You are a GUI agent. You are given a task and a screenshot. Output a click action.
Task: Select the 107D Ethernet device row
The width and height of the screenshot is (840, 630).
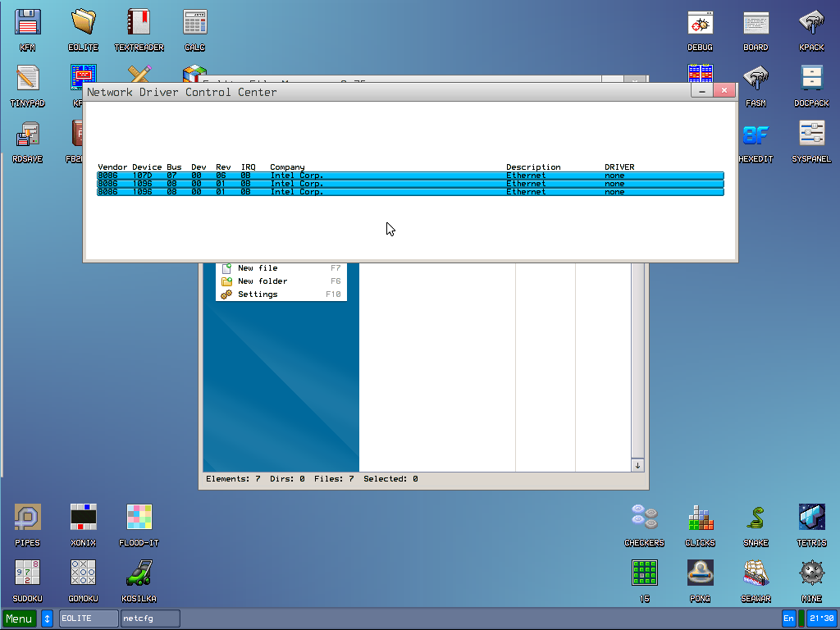[410, 176]
